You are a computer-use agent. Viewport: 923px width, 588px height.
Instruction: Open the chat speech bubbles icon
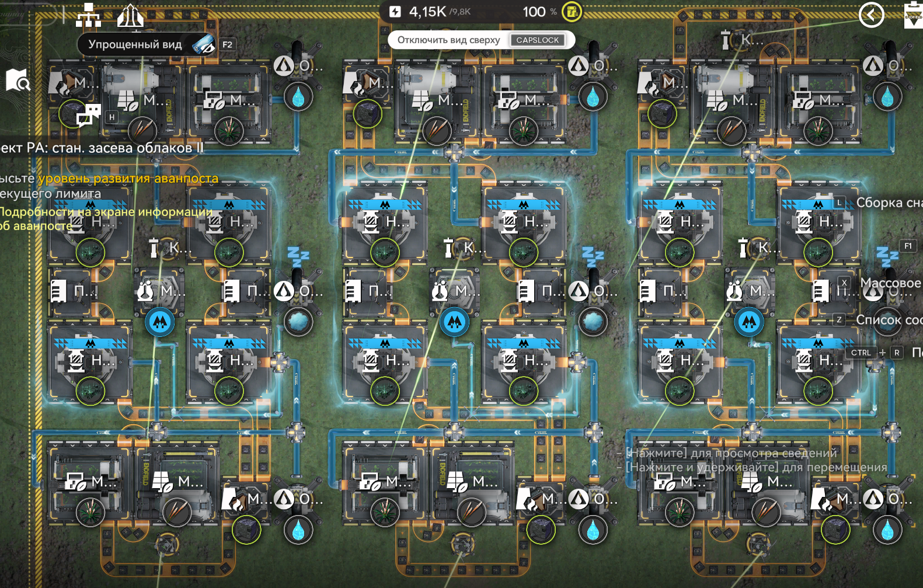tap(89, 115)
